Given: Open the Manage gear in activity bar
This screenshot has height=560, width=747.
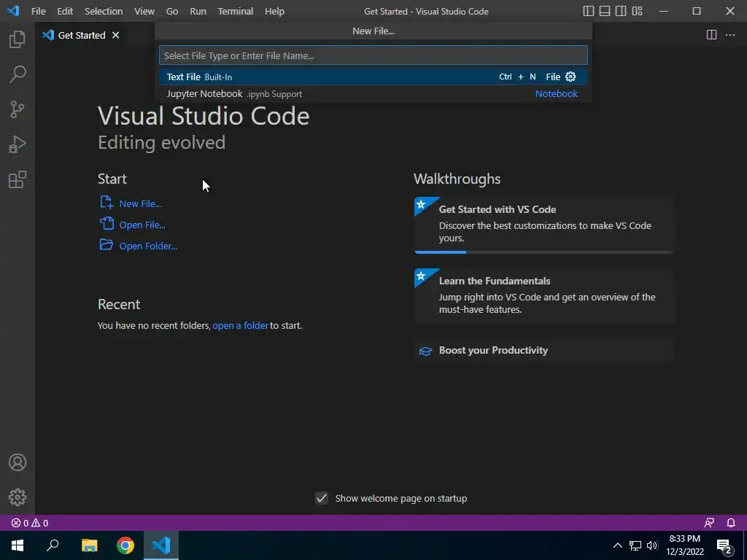Looking at the screenshot, I should click(18, 497).
